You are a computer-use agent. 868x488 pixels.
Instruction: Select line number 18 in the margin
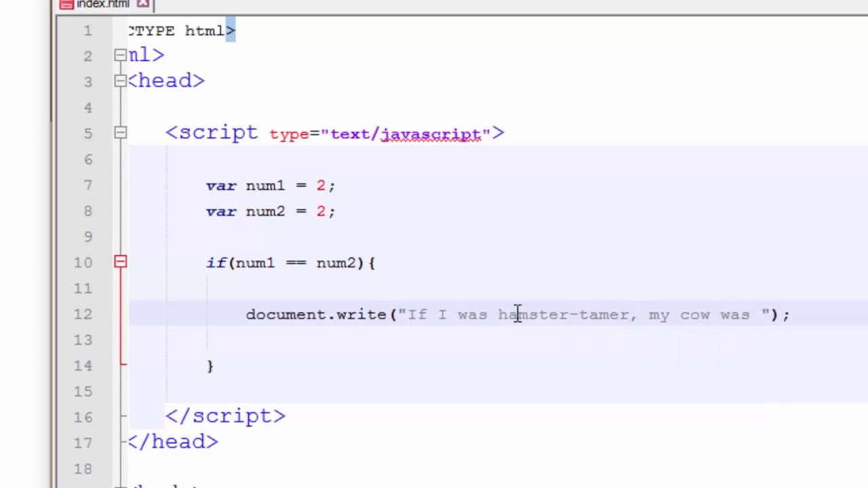(x=84, y=468)
